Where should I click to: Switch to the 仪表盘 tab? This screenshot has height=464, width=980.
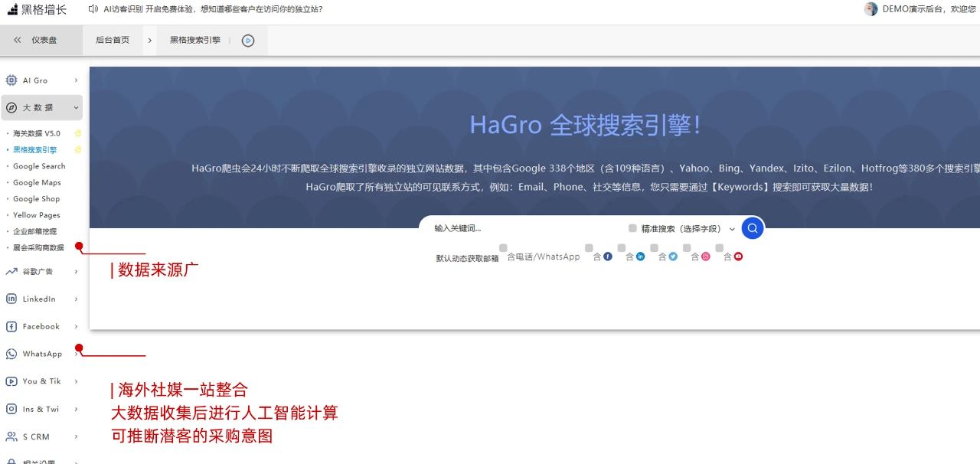click(44, 41)
